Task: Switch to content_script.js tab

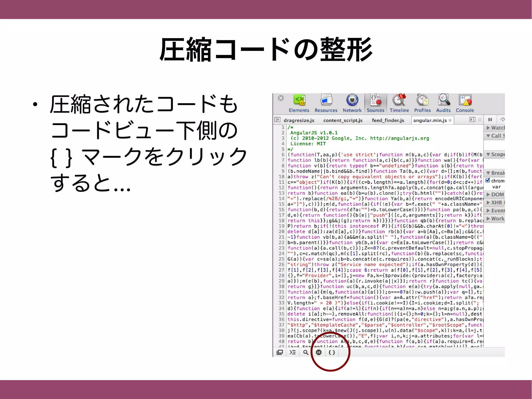Action: (x=343, y=120)
